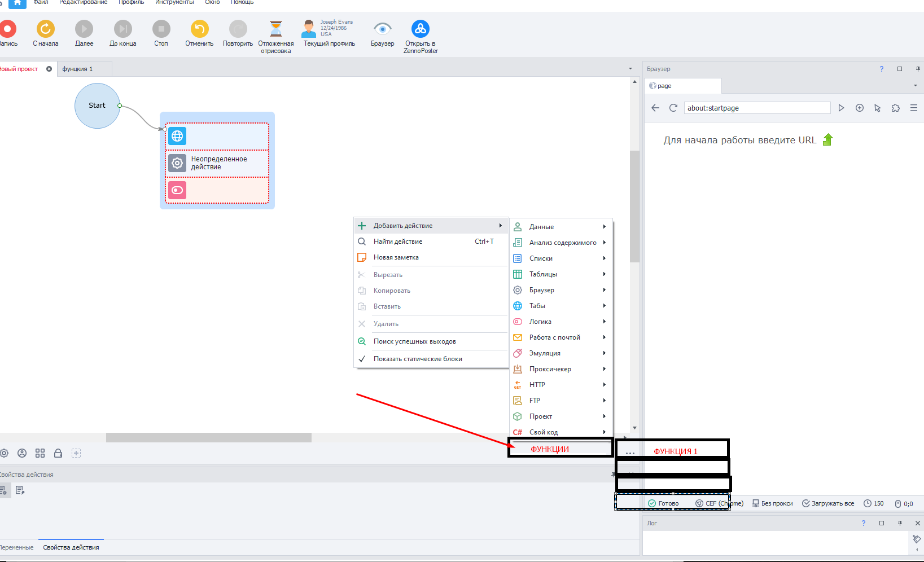Screen dimensions: 924x562
Task: Switch to the 'функция 1' tab
Action: coord(78,69)
